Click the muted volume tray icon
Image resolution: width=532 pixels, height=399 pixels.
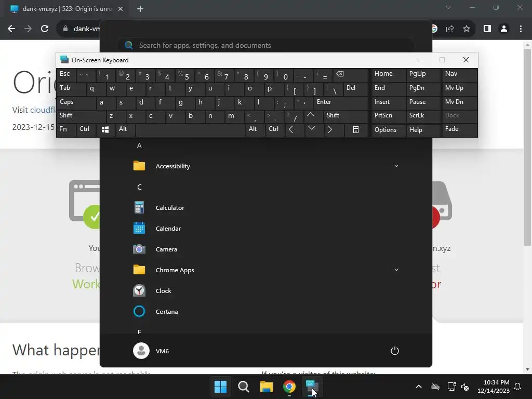(x=465, y=387)
